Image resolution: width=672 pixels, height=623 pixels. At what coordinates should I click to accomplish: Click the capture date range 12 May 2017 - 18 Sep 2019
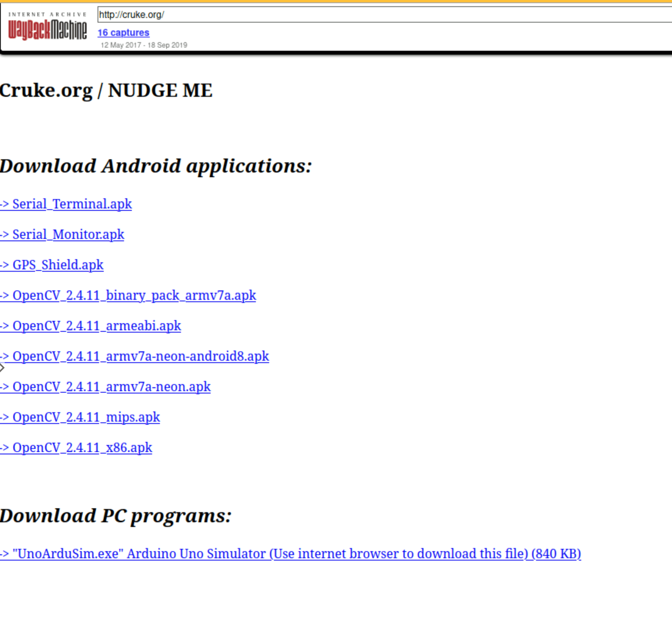(x=144, y=45)
